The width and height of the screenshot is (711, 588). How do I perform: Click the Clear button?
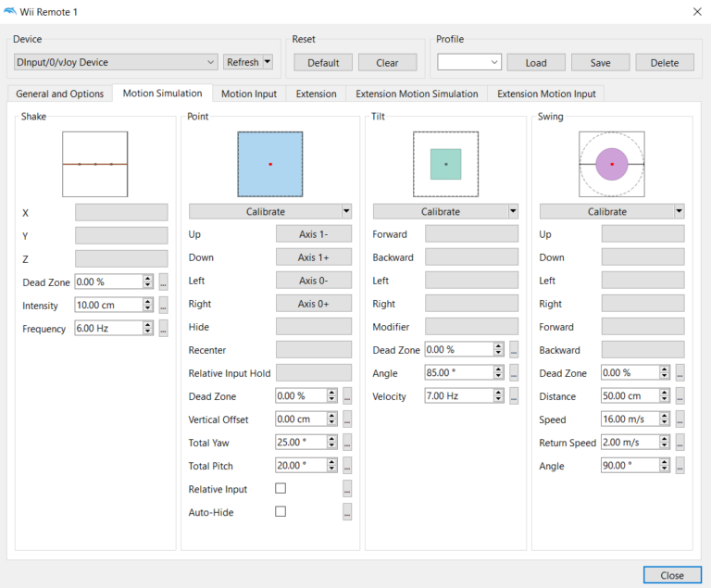[387, 63]
